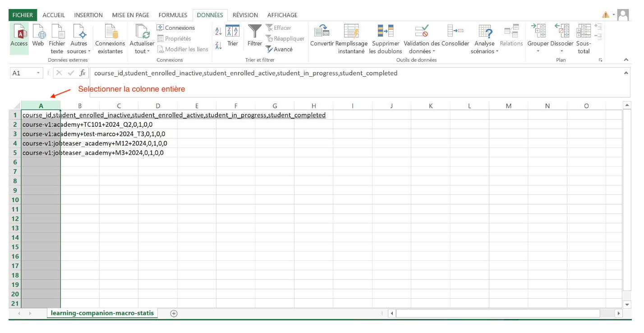This screenshot has height=333, width=644.
Task: Select cell A1 with course_id header text
Action: click(41, 115)
